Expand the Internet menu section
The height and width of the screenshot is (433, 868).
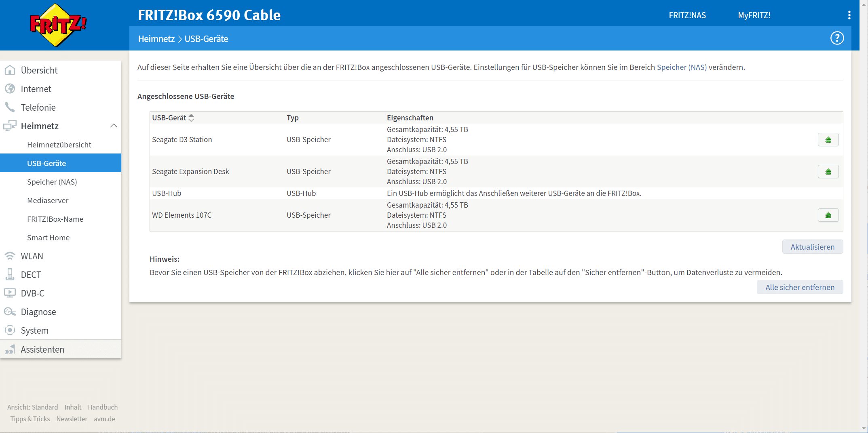(x=36, y=89)
